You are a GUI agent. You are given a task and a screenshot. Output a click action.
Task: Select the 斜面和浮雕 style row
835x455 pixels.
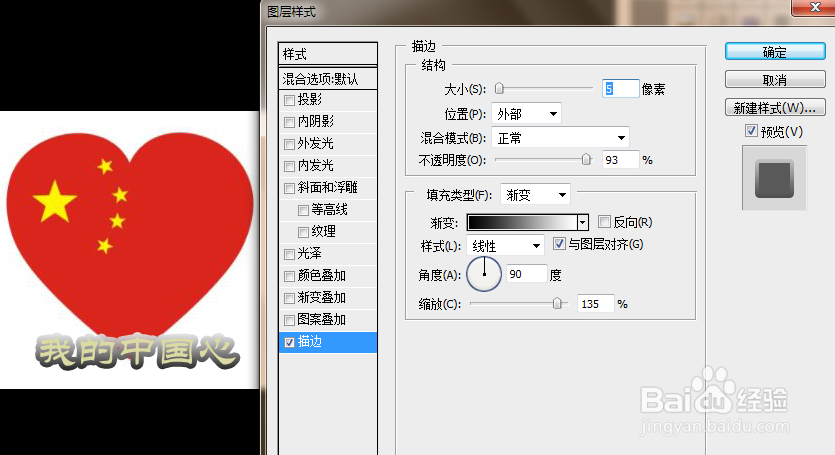(x=328, y=188)
